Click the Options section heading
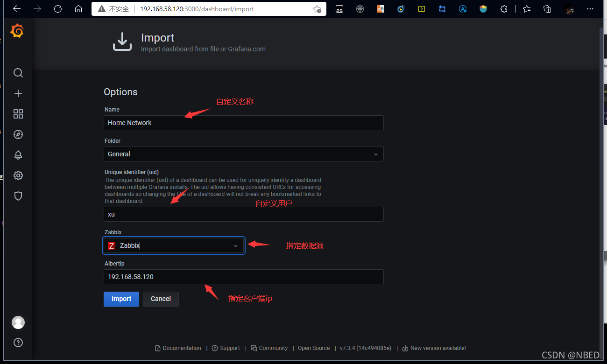This screenshot has height=364, width=607. 120,92
